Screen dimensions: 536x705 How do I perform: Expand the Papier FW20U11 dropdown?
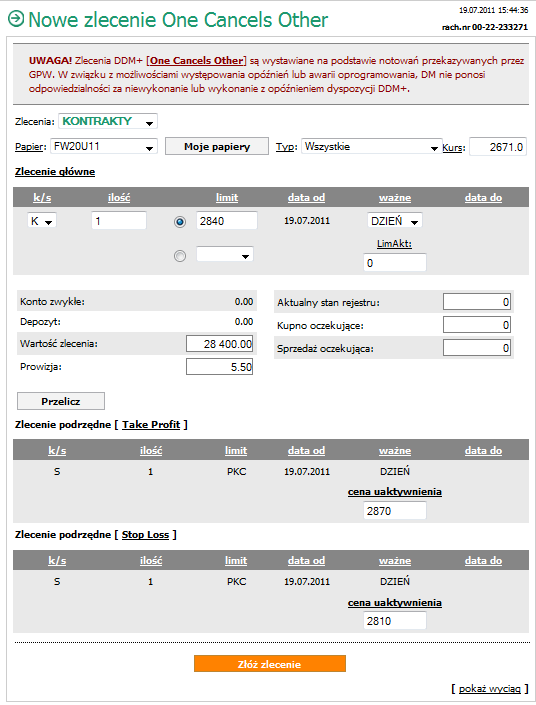[x=104, y=147]
